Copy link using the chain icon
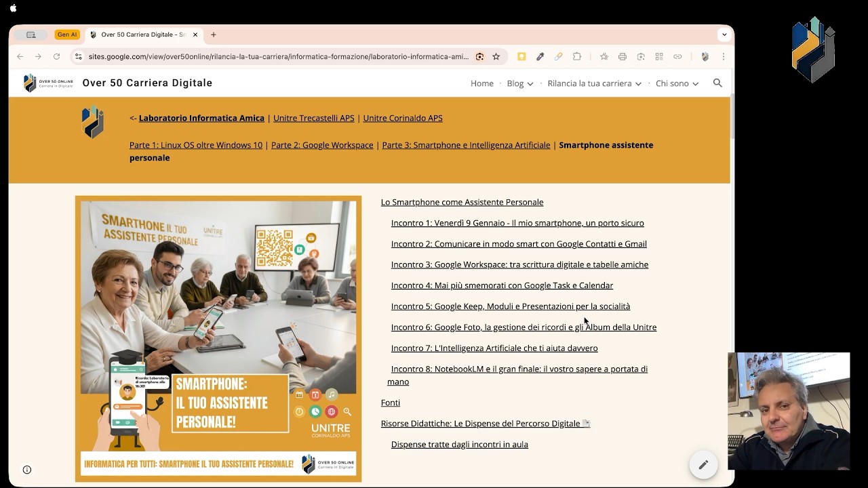868x488 pixels. coord(677,56)
